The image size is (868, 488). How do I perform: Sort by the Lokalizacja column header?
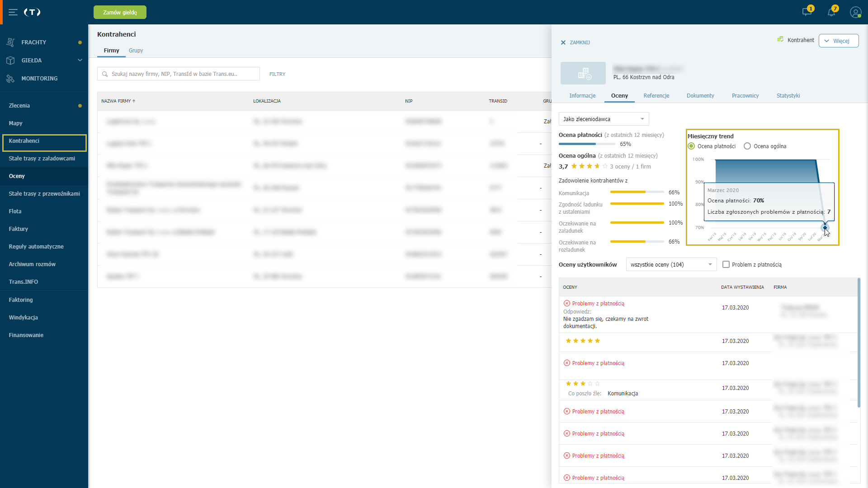tap(267, 101)
